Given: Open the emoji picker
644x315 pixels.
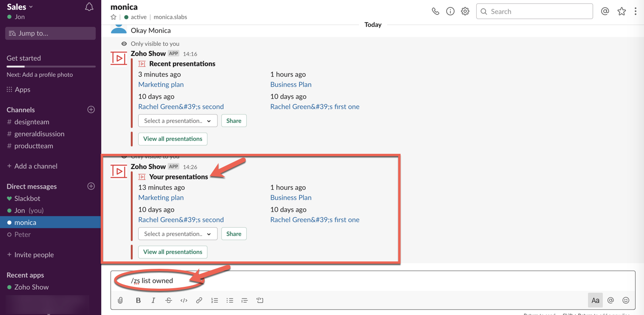Looking at the screenshot, I should pos(626,300).
